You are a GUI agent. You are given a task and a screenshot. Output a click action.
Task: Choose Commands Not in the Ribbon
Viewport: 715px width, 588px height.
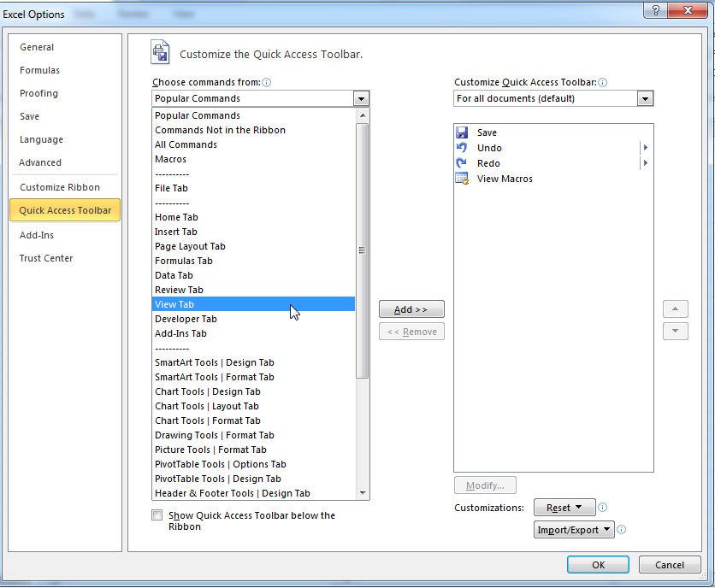(253, 131)
